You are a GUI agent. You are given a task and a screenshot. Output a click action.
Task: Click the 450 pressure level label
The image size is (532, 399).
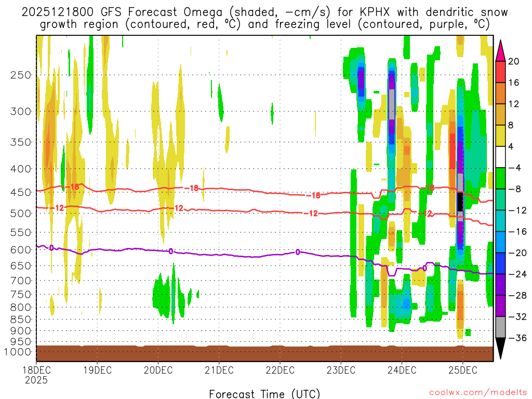tap(21, 192)
